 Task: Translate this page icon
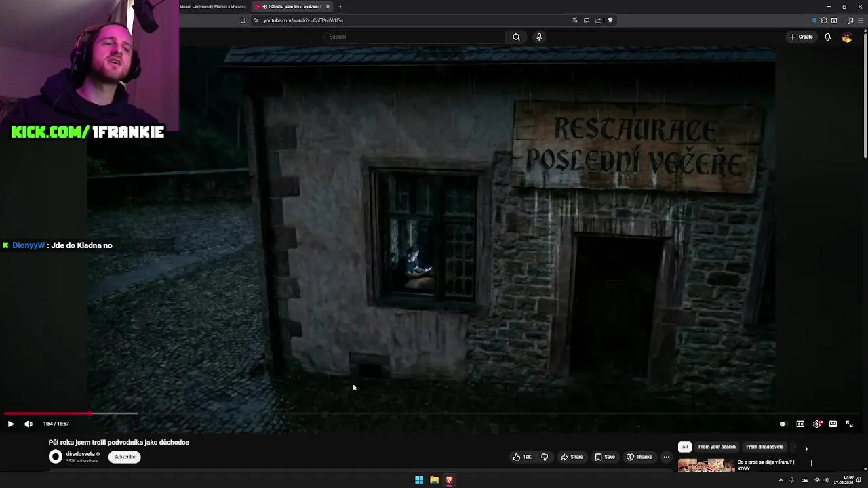(575, 20)
